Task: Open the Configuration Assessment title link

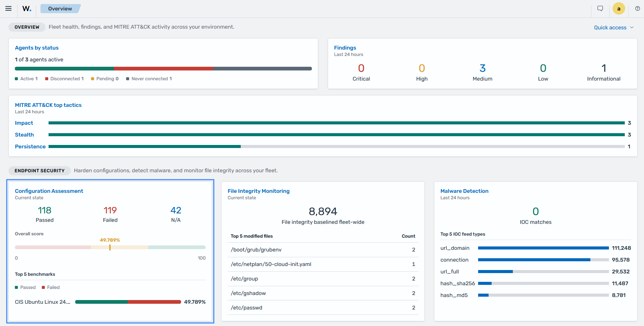Action: [x=49, y=191]
